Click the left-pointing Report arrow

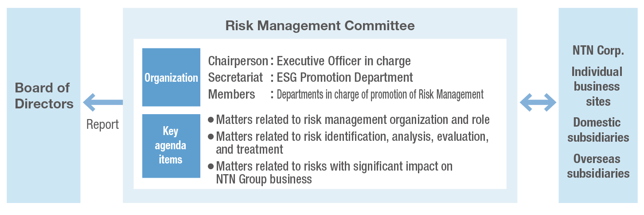click(103, 102)
